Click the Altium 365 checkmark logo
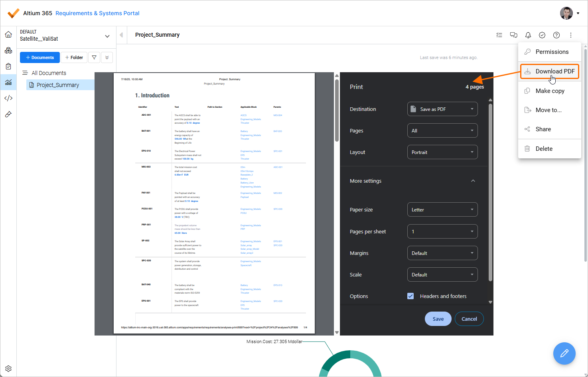The image size is (588, 377). [13, 13]
